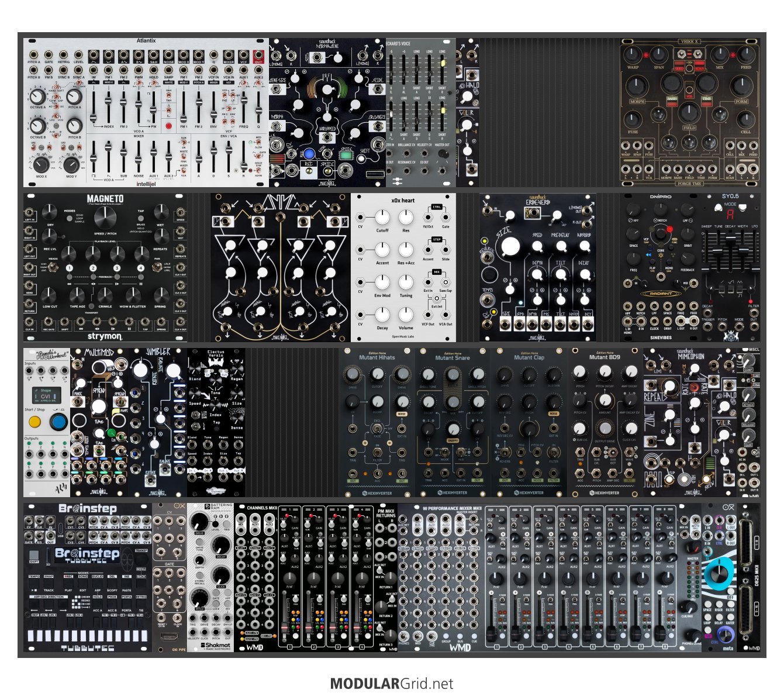Click the Shift button on Brainstep
The height and width of the screenshot is (696, 784).
pyautogui.click(x=34, y=555)
